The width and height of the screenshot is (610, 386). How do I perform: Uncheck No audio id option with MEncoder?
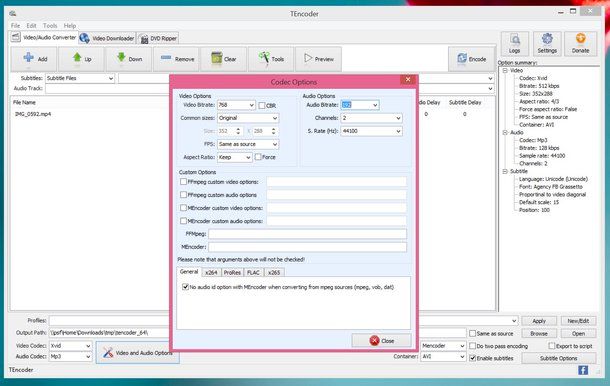185,287
